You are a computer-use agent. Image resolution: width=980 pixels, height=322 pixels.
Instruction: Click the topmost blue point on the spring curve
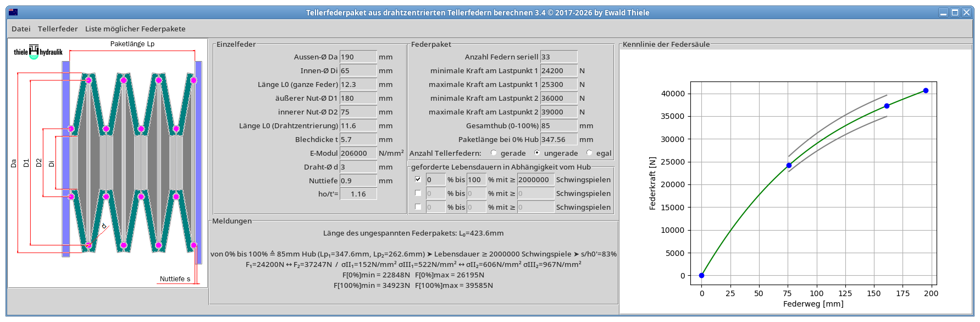926,91
